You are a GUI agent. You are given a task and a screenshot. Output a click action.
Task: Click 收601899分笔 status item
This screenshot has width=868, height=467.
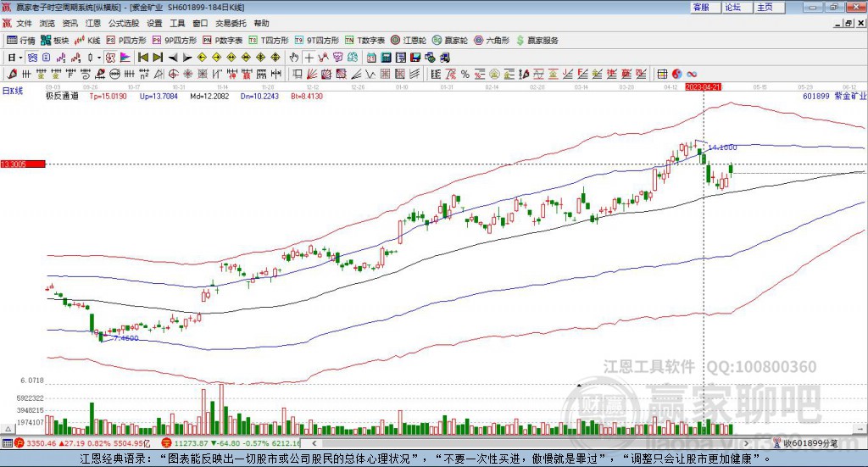(806, 443)
